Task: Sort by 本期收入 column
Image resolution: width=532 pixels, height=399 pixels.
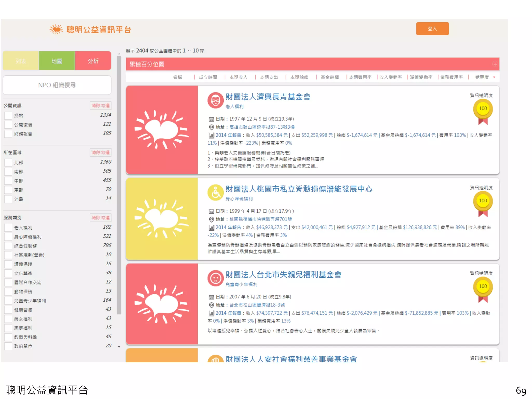Action: coord(238,77)
